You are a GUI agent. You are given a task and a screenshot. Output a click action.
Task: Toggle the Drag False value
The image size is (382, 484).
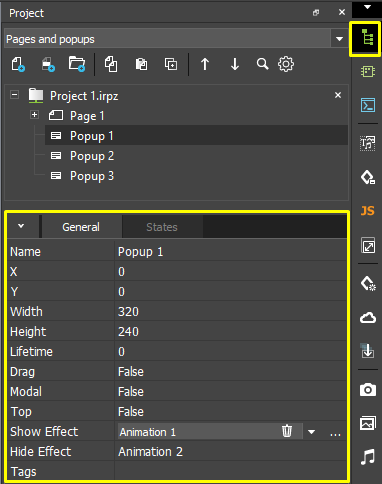[x=231, y=372]
